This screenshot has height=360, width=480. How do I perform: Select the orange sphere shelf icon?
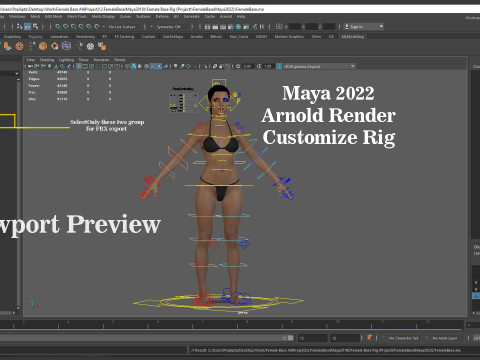[x=19, y=46]
